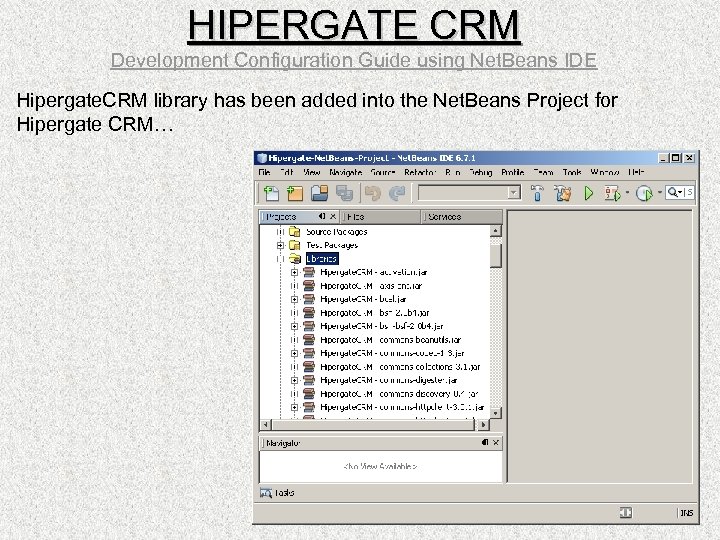Open the quick search magnifier dropdown
Viewport: 720px width, 540px height.
click(675, 192)
